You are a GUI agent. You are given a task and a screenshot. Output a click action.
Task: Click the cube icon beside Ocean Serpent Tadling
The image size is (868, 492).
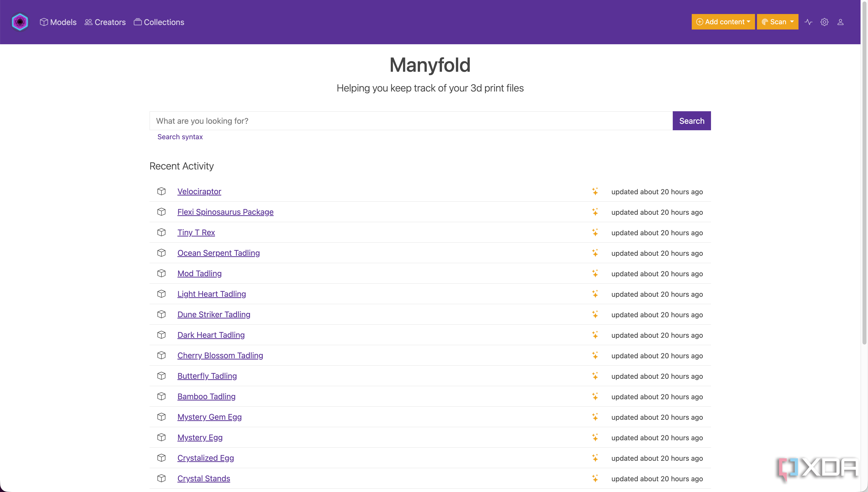tap(161, 253)
